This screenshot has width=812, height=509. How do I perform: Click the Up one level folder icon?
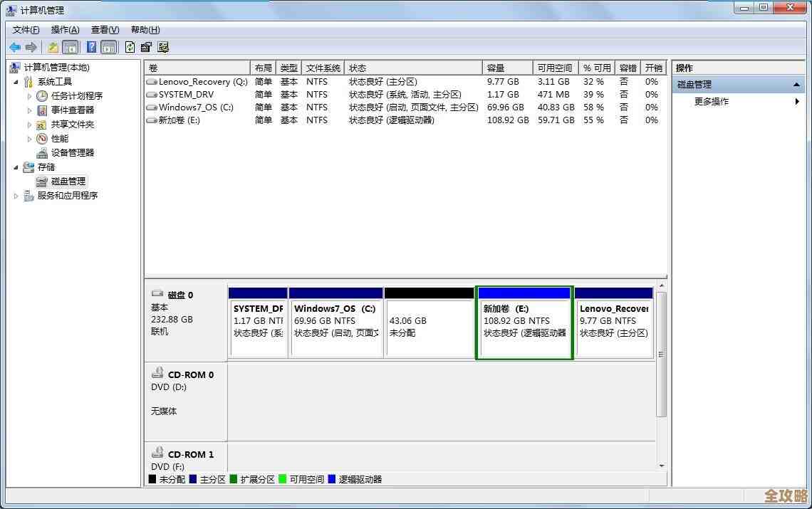tap(53, 47)
